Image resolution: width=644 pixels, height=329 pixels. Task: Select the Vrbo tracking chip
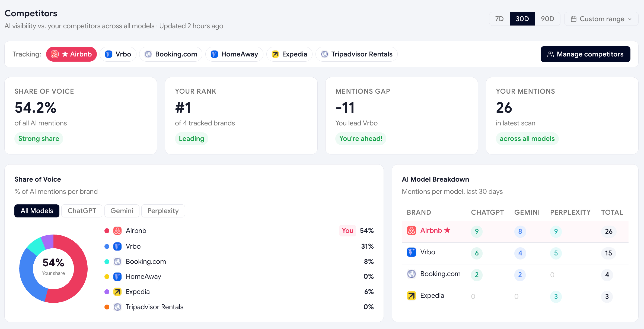coord(118,54)
